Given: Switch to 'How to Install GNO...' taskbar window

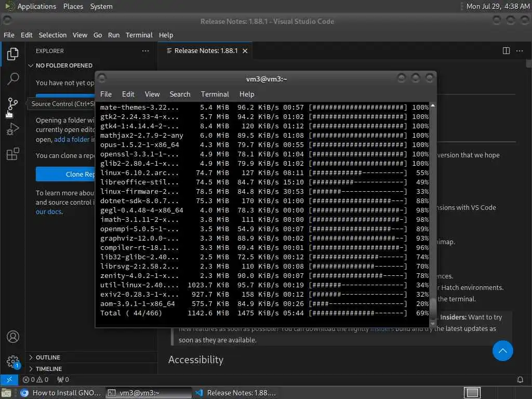Looking at the screenshot, I should [61, 393].
